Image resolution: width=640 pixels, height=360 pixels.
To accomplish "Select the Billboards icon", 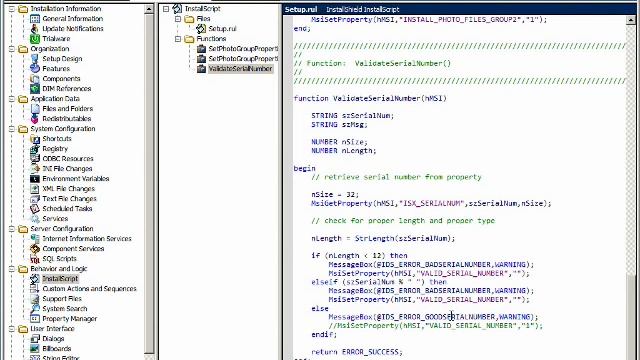I will [35, 349].
